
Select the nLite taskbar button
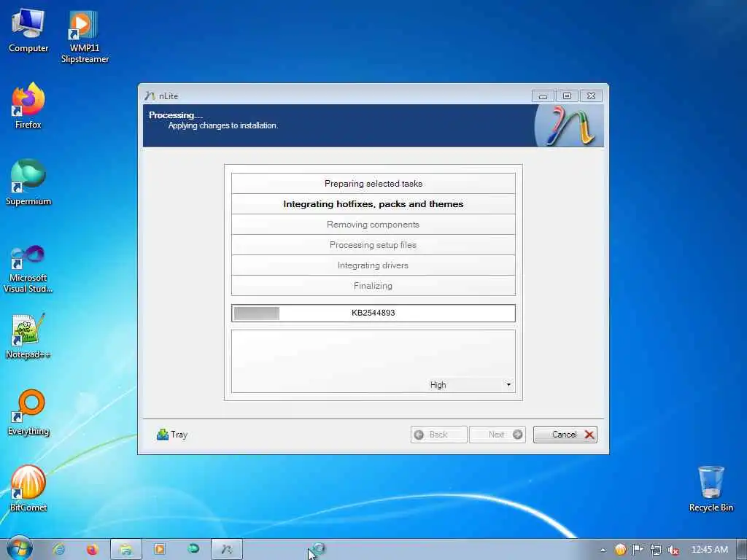(227, 549)
